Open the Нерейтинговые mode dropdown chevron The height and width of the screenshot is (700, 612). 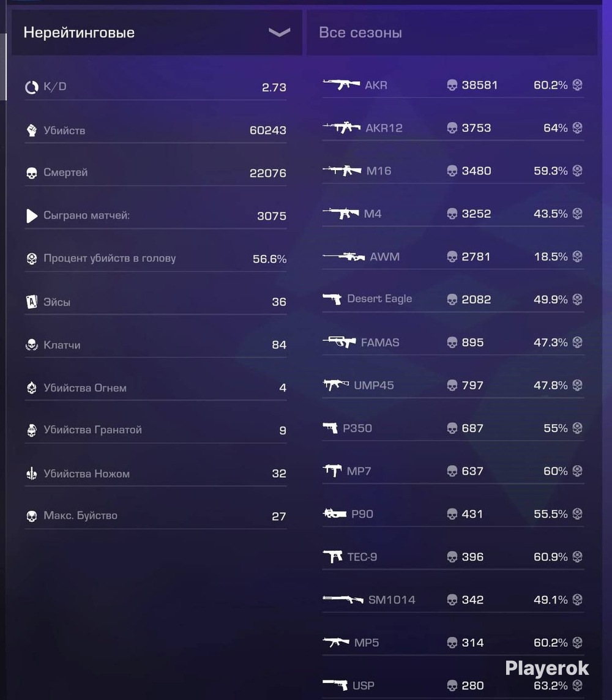tap(280, 32)
